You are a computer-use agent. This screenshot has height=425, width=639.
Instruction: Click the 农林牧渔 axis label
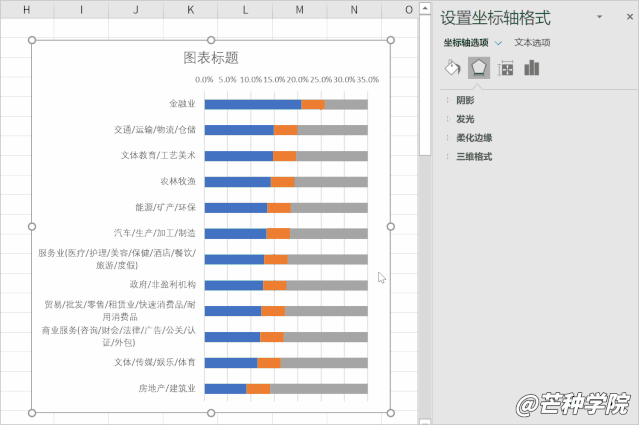tap(178, 181)
